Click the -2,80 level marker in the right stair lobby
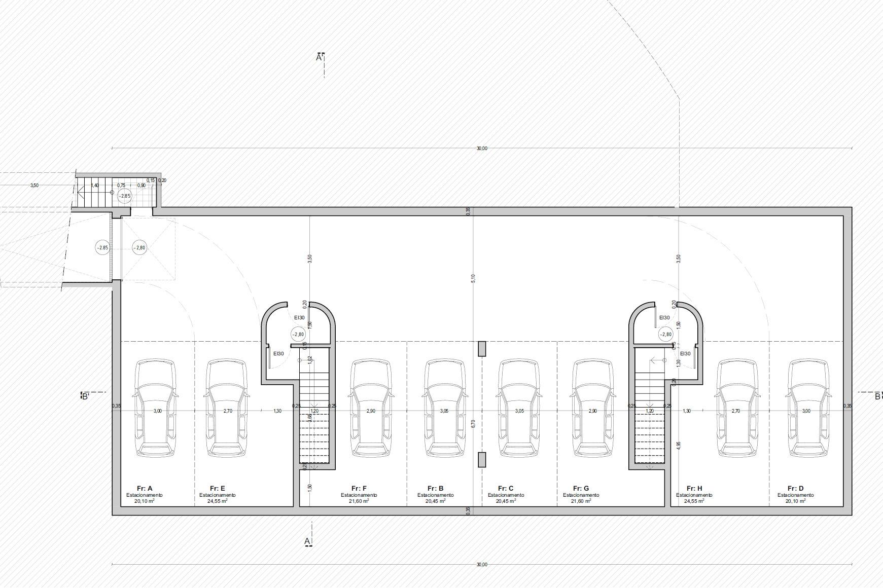The height and width of the screenshot is (588, 883). coord(665,334)
